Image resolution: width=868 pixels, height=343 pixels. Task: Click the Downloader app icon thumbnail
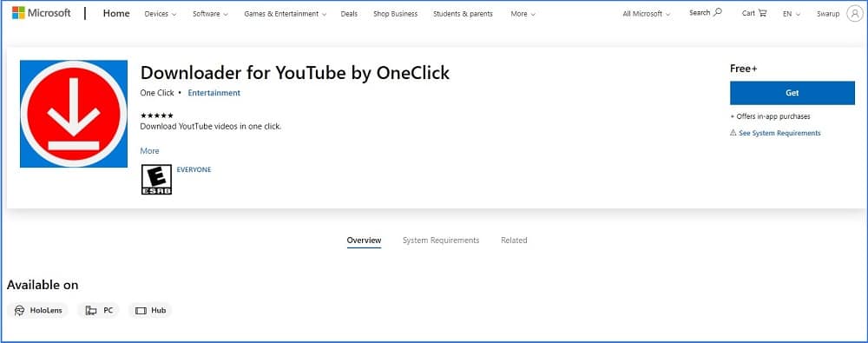coord(74,114)
